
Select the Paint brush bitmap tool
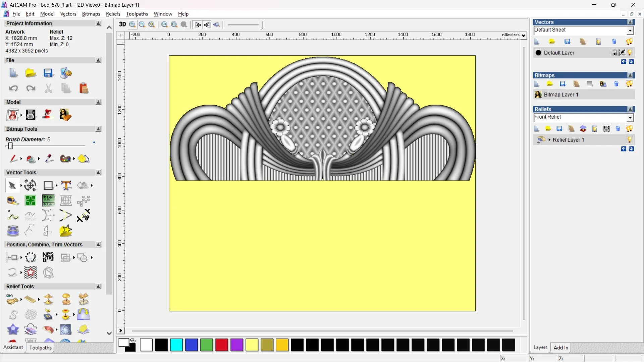[x=13, y=159]
